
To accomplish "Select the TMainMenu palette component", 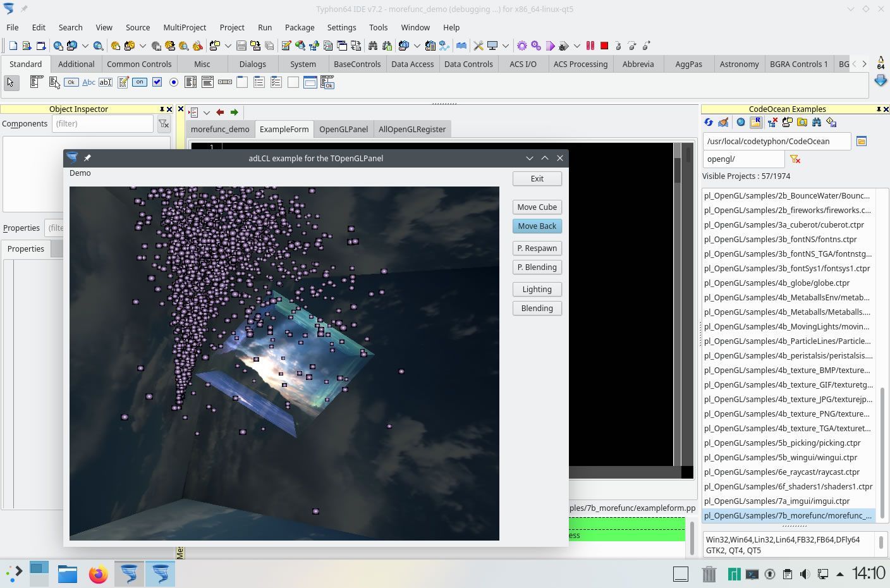I will pyautogui.click(x=37, y=82).
